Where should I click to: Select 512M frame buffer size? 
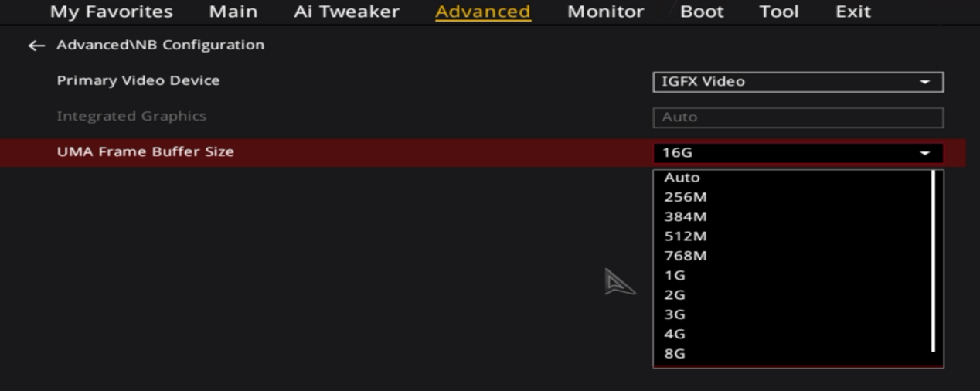tap(686, 236)
